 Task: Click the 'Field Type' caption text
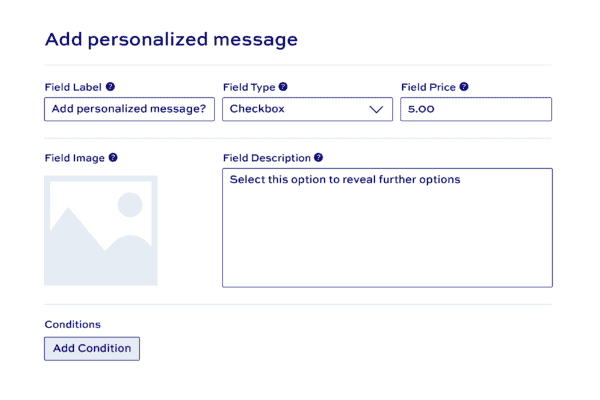point(249,87)
